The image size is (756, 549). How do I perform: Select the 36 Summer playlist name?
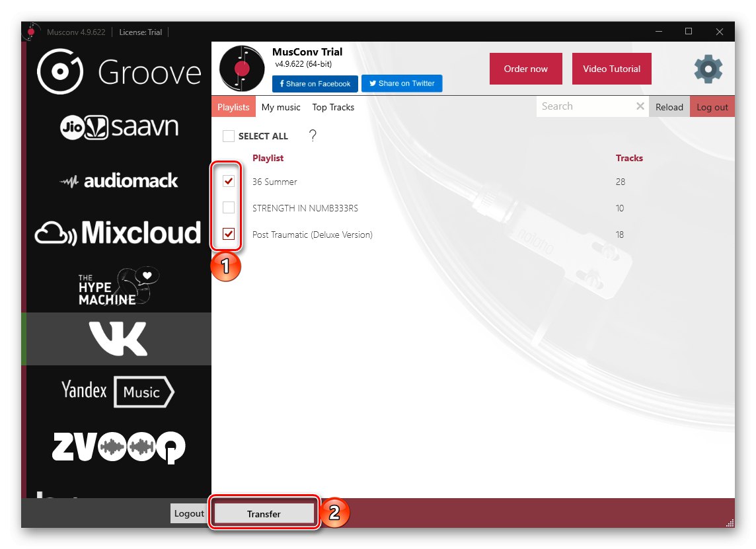[x=274, y=182]
